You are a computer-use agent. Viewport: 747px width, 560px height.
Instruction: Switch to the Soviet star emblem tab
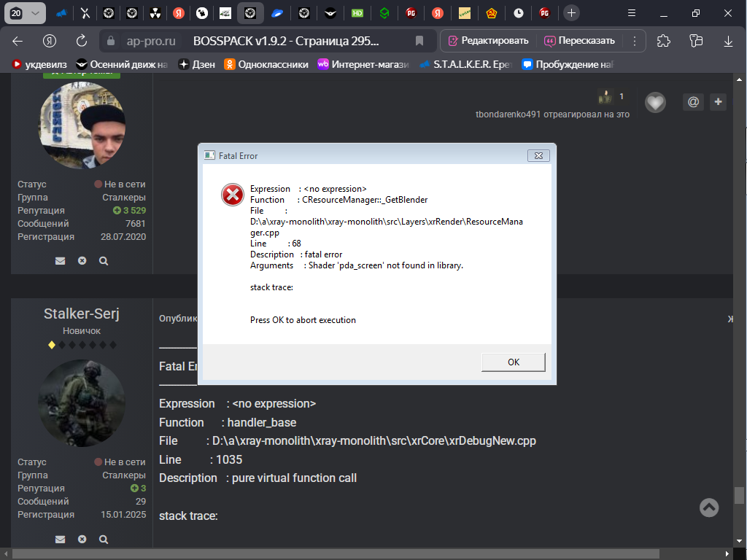pyautogui.click(x=491, y=13)
